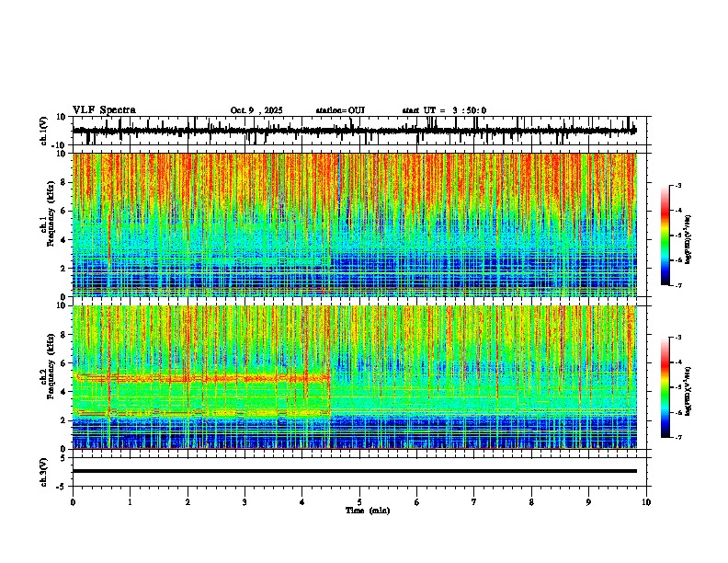This screenshot has height=563, width=728.
Task: Click the "-7" label below the ch.2 colorbar
Action: click(x=677, y=437)
